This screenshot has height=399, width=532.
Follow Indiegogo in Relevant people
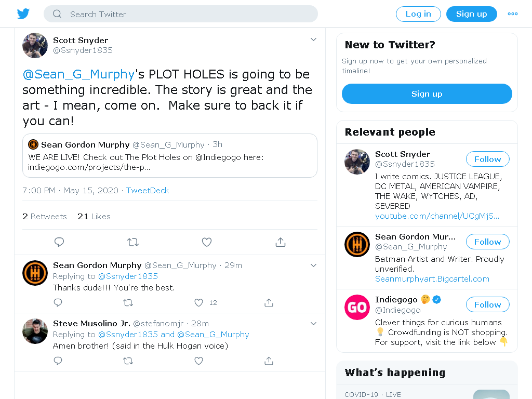click(x=487, y=304)
